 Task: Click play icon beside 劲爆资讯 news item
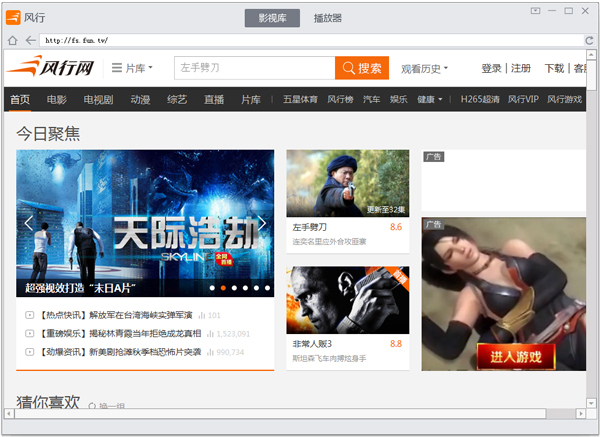[x=29, y=352]
